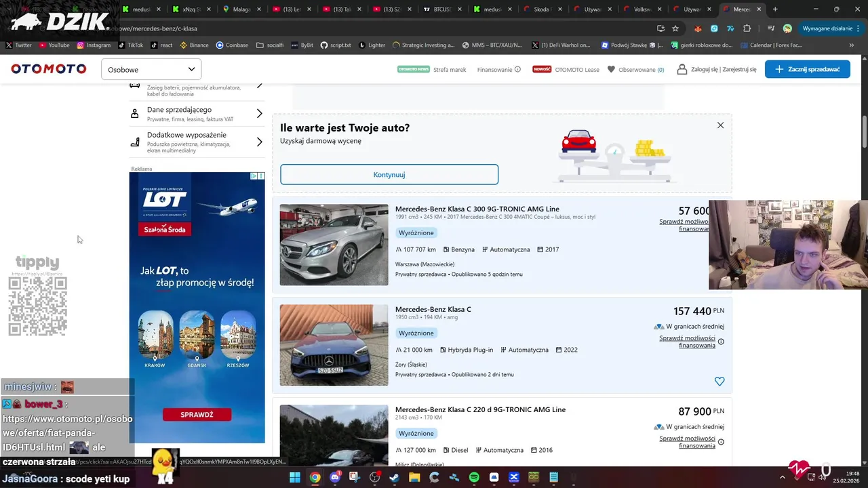Image resolution: width=868 pixels, height=488 pixels.
Task: Switch to the BTCUSD browser tab
Action: click(x=441, y=9)
